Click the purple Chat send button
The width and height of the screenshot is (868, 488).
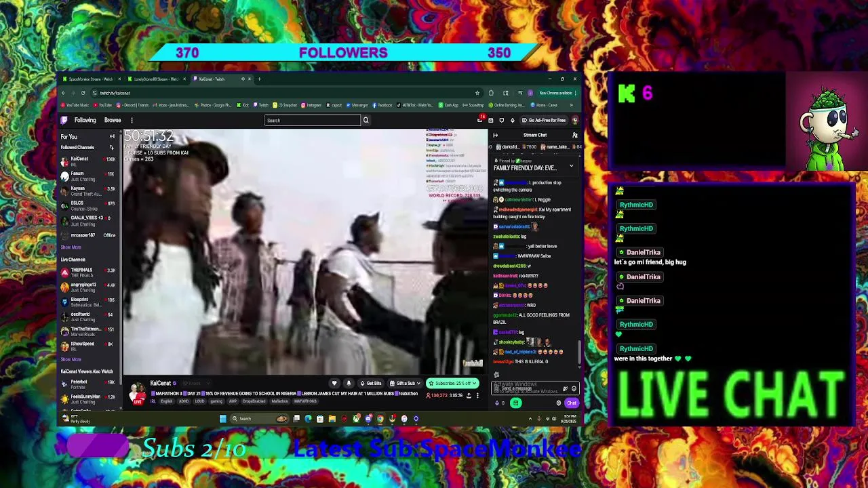pyautogui.click(x=572, y=403)
